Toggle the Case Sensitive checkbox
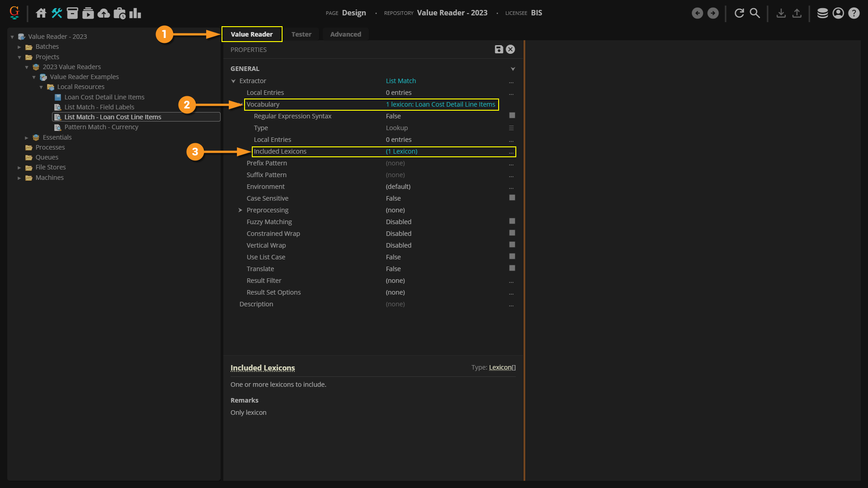Screen dimensions: 868x488 (x=512, y=198)
